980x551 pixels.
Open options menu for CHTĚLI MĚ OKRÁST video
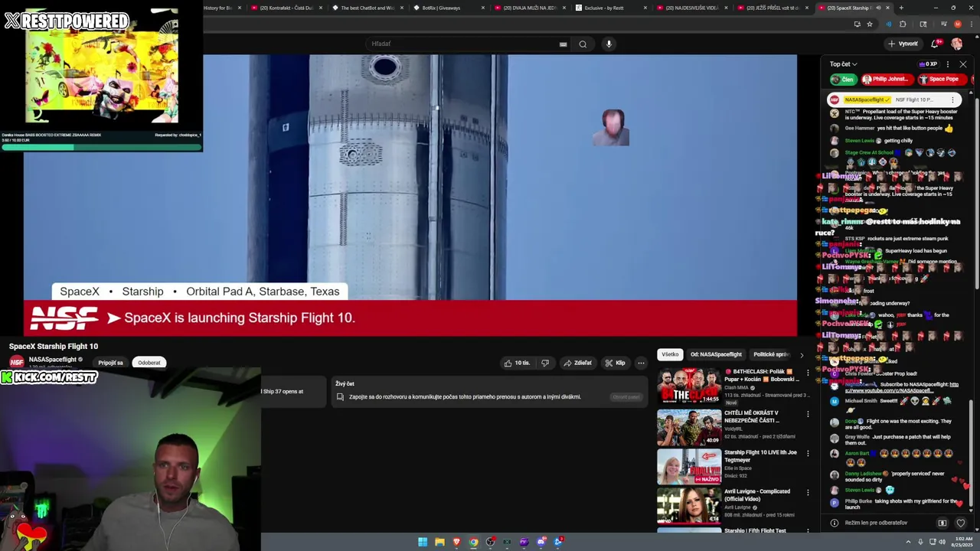807,414
